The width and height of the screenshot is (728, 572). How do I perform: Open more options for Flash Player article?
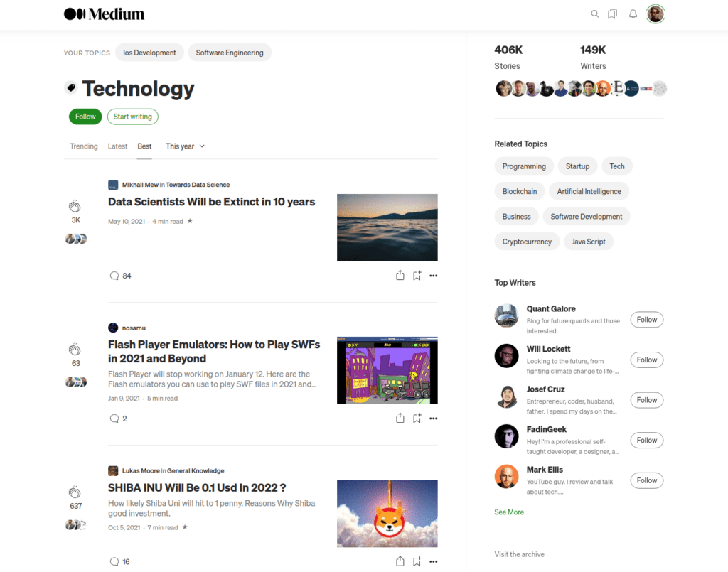(x=433, y=419)
